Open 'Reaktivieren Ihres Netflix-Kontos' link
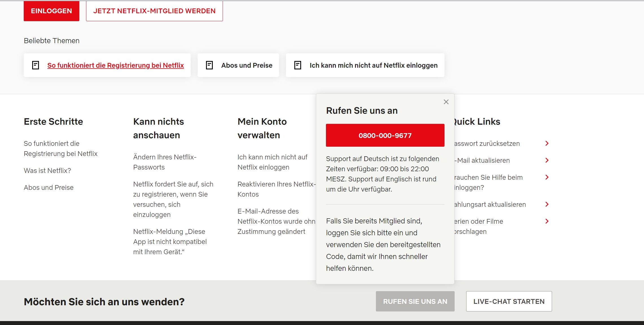 [276, 189]
